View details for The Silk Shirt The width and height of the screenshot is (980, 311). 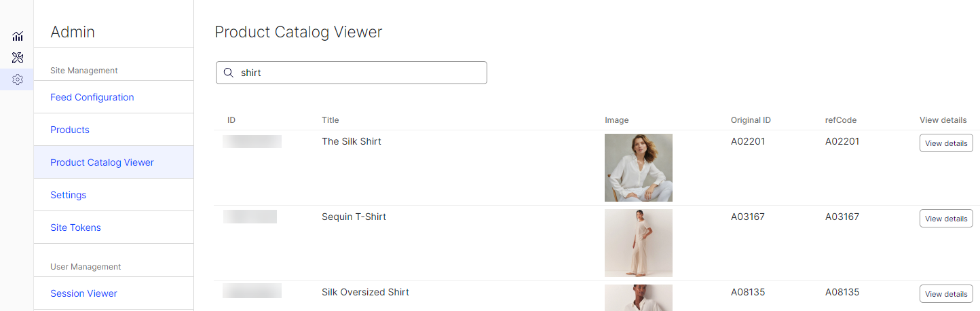[x=946, y=143]
